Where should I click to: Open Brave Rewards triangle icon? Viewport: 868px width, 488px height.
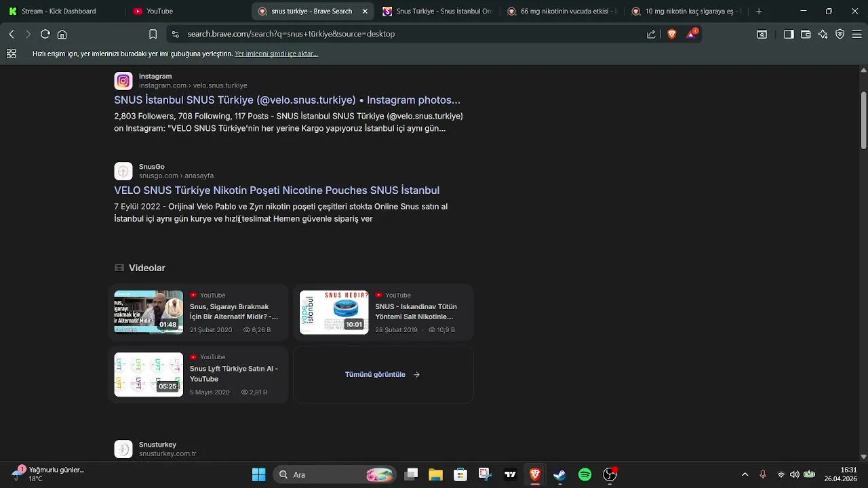(692, 33)
